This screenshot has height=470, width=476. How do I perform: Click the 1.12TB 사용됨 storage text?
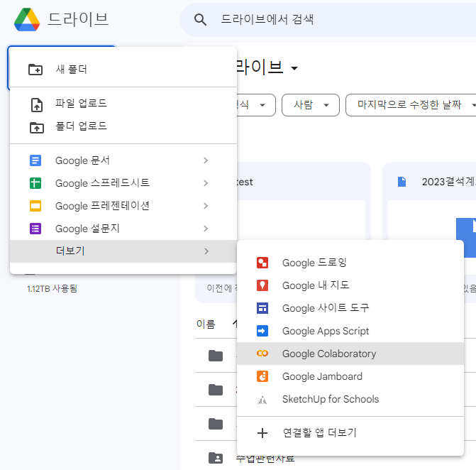pos(52,289)
